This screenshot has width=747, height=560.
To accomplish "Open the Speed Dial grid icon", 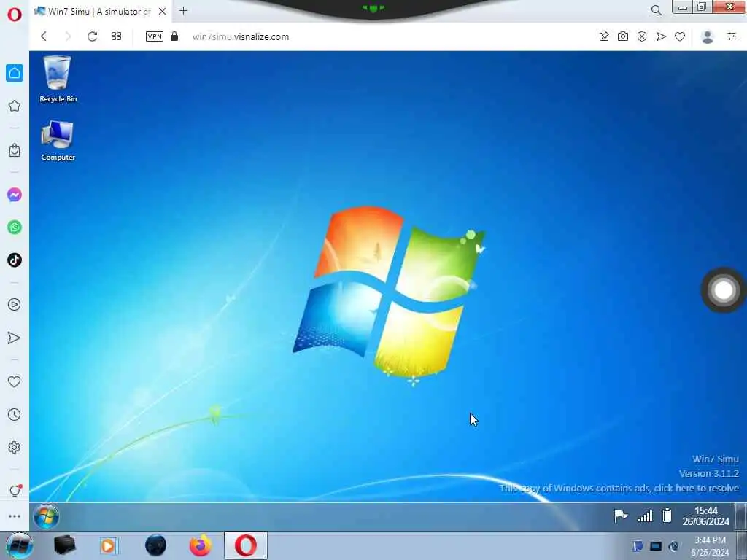I will coord(116,36).
